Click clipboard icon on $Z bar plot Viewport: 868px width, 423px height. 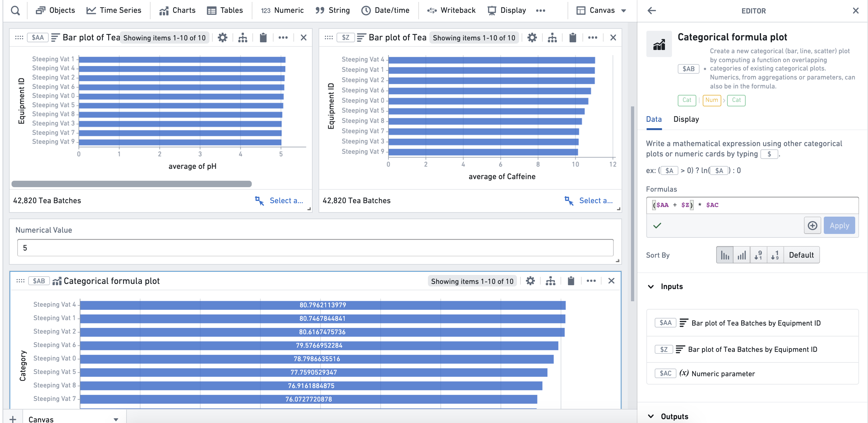pyautogui.click(x=573, y=37)
